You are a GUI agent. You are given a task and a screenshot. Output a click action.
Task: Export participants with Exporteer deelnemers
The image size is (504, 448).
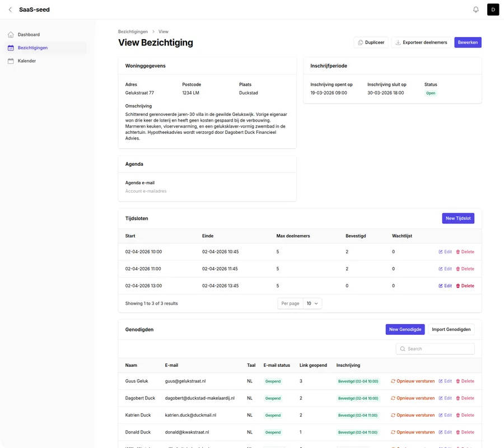click(421, 42)
